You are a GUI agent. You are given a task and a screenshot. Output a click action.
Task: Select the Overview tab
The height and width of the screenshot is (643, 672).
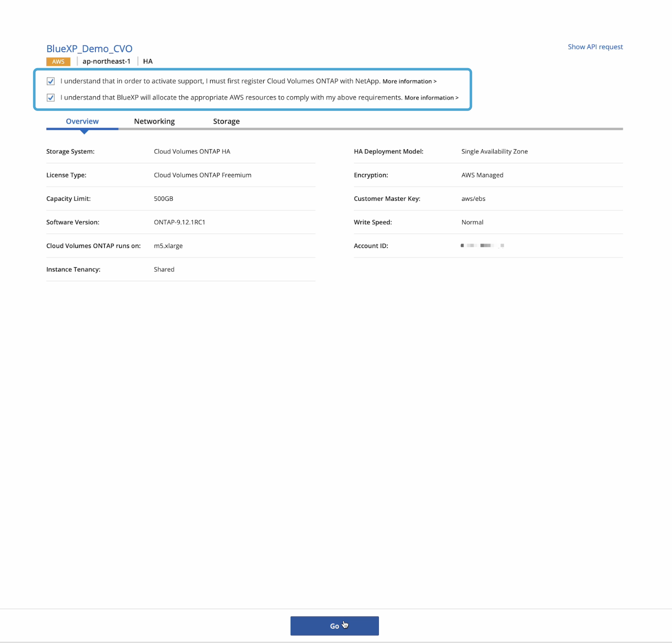click(82, 121)
